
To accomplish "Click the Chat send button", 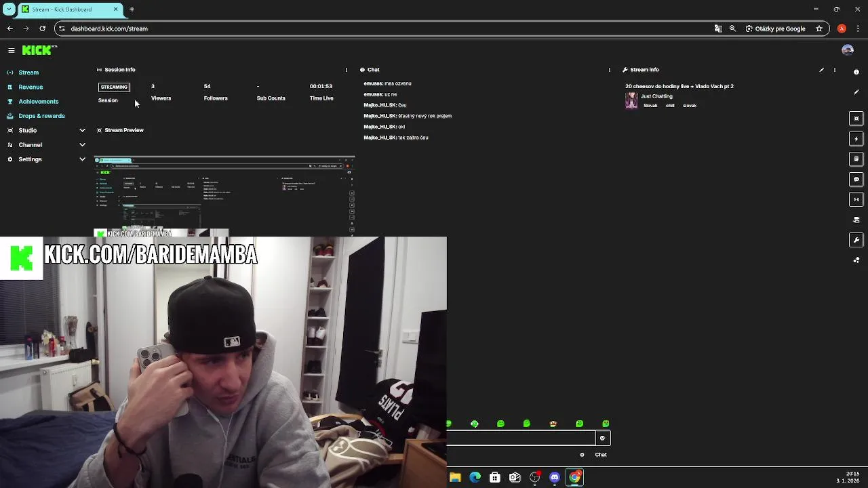I will [x=601, y=455].
